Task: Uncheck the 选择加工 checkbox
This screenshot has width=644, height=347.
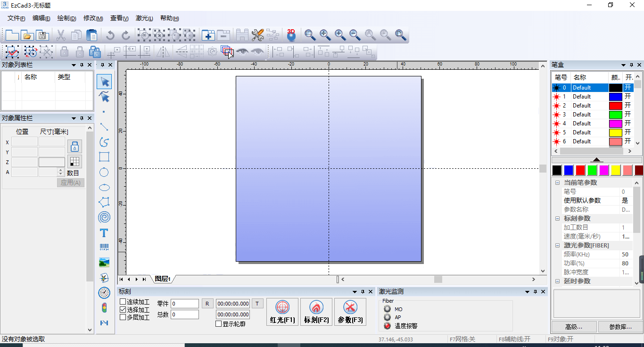Action: 123,310
